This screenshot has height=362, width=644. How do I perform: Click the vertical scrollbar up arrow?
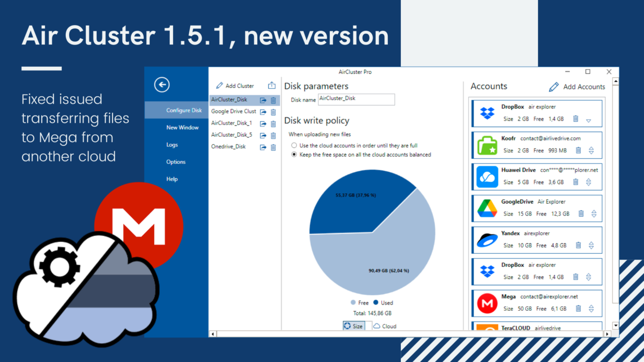(615, 81)
